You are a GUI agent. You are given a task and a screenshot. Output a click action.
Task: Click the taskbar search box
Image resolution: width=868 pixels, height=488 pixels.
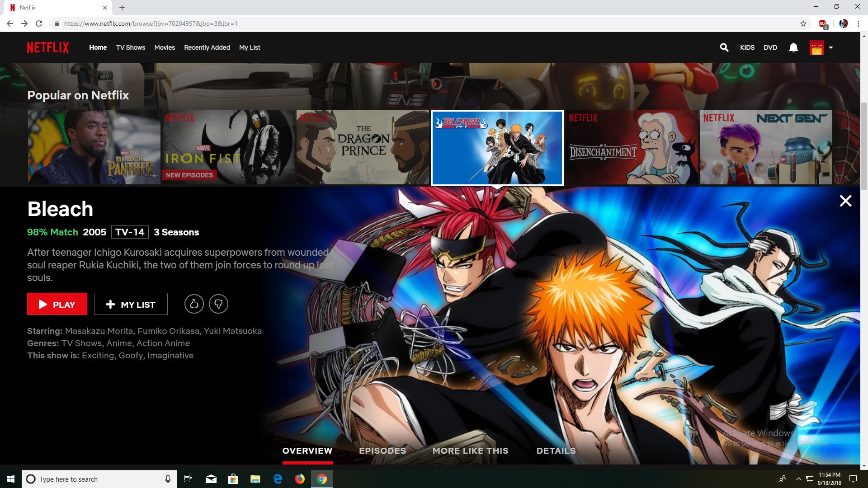point(99,479)
